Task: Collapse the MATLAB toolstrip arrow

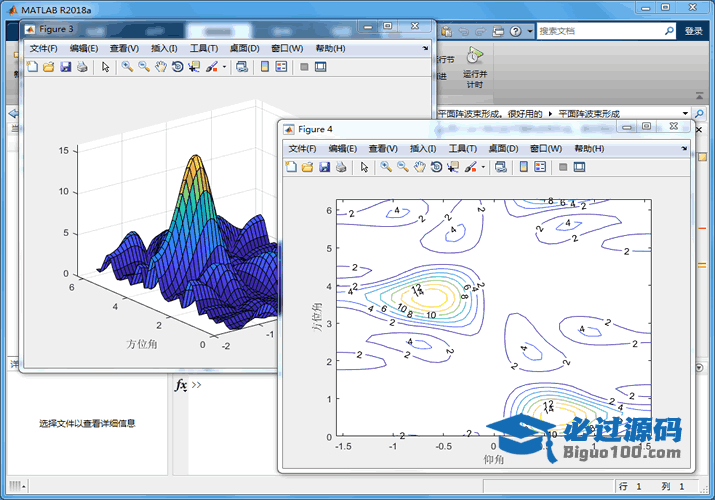Action: point(699,96)
